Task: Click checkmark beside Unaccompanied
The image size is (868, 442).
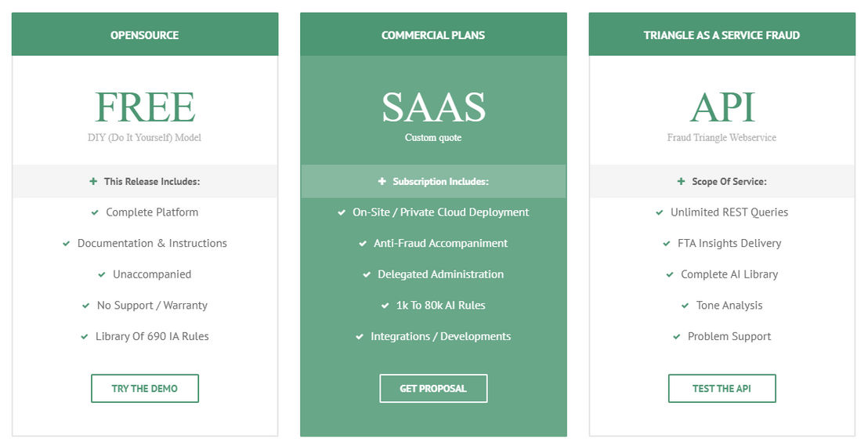Action: [102, 274]
